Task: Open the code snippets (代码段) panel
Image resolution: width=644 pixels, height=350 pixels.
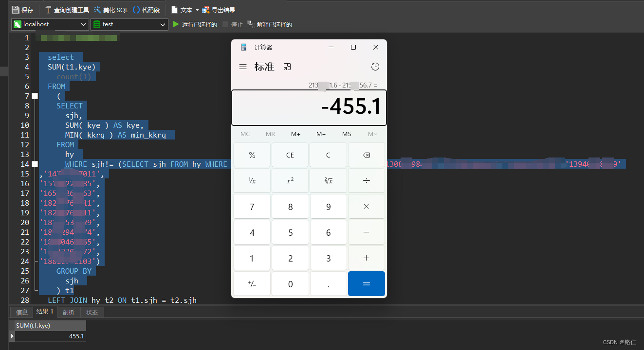Action: click(x=146, y=10)
